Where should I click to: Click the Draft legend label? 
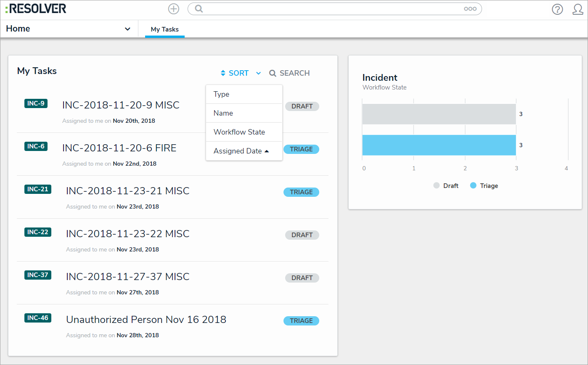[x=451, y=186]
